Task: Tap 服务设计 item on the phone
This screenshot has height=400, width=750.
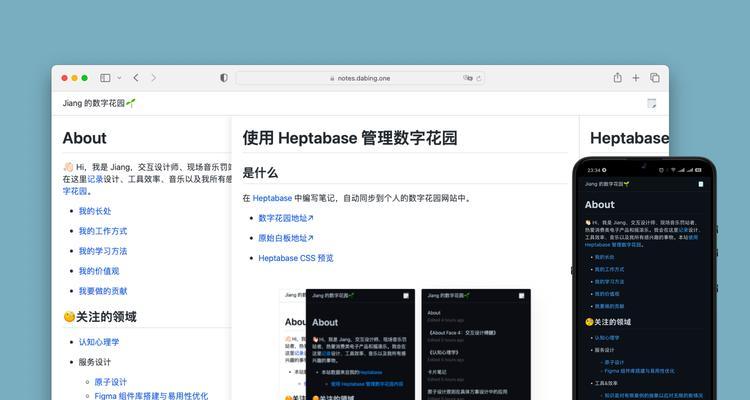Action: [x=604, y=350]
